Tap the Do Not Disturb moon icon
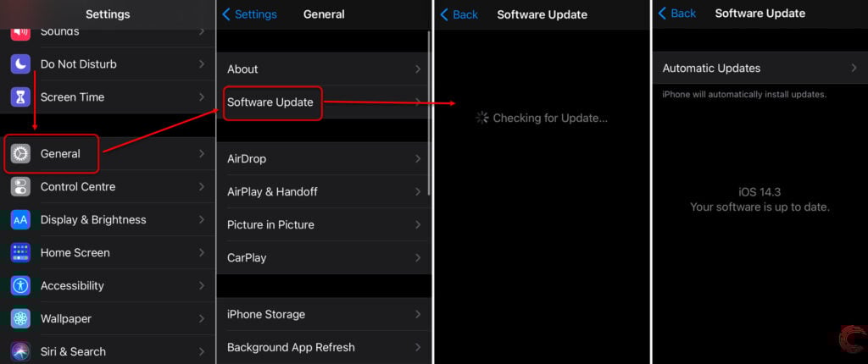 20,64
